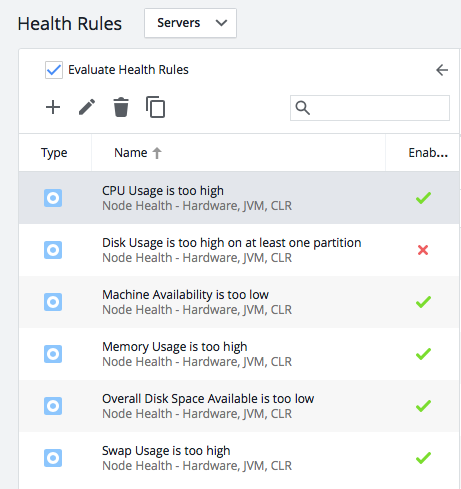461x489 pixels.
Task: Click the trash delete icon
Action: click(121, 107)
